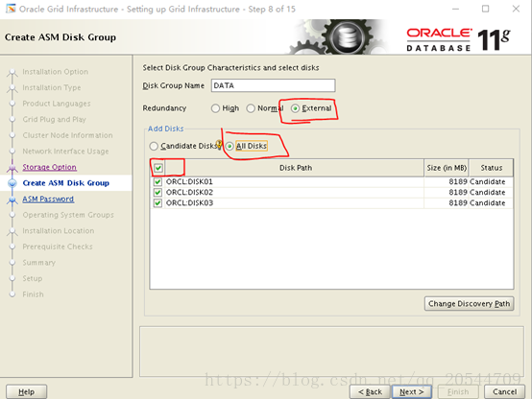
Task: Click the Installation Type step label
Action: (x=52, y=88)
